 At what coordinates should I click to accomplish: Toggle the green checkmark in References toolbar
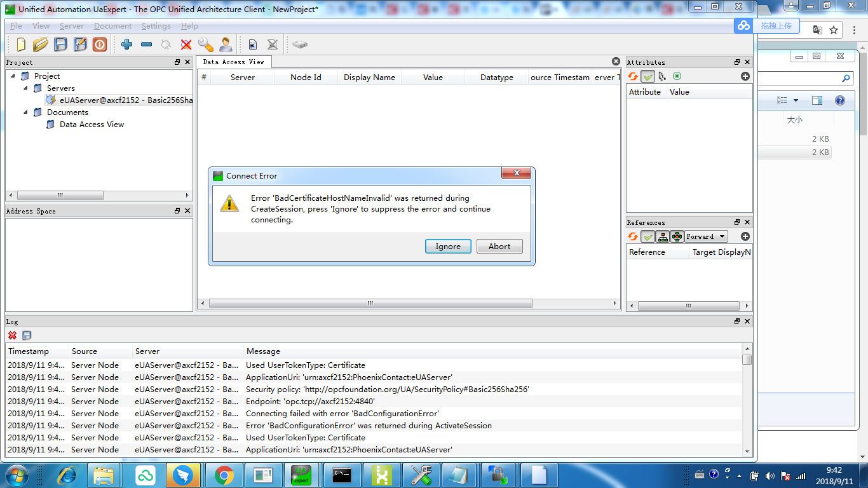(x=648, y=236)
